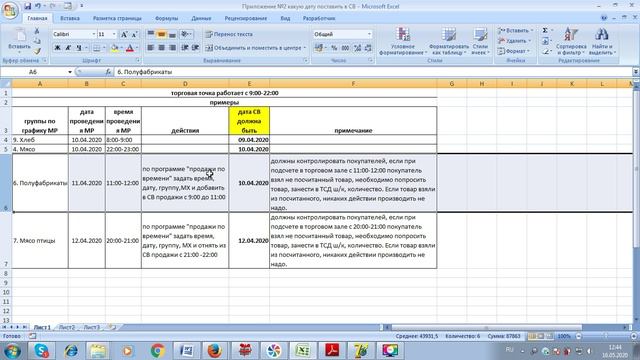
Task: Click Удалить cells button
Action: click(514, 41)
